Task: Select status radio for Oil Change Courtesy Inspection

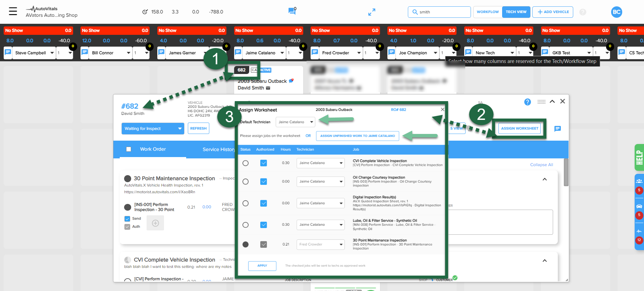Action: click(x=246, y=181)
